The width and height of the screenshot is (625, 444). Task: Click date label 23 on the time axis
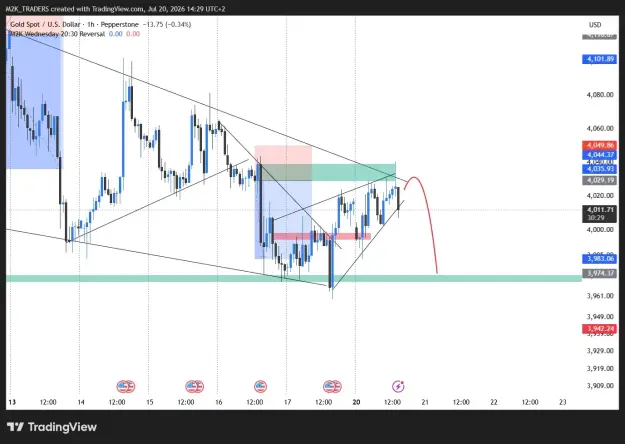[562, 402]
